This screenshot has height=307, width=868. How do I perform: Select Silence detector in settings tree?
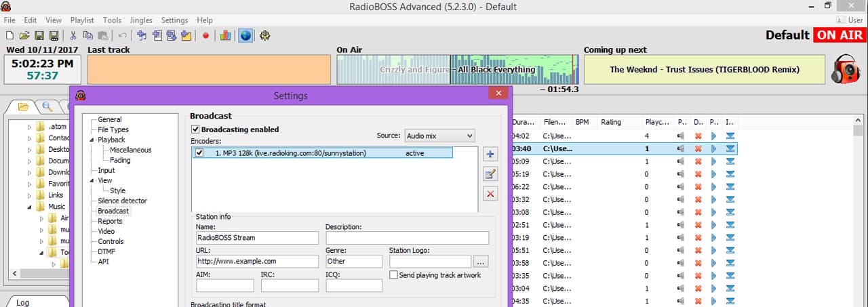pyautogui.click(x=122, y=201)
